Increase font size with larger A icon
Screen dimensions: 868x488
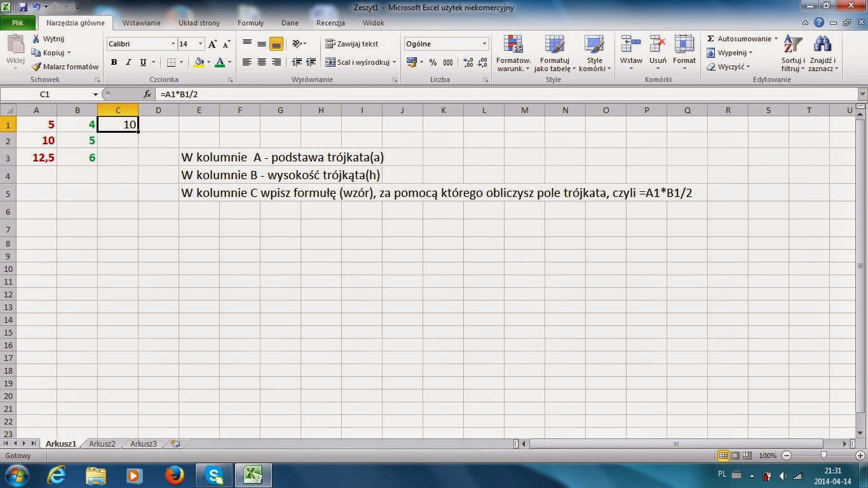point(213,44)
